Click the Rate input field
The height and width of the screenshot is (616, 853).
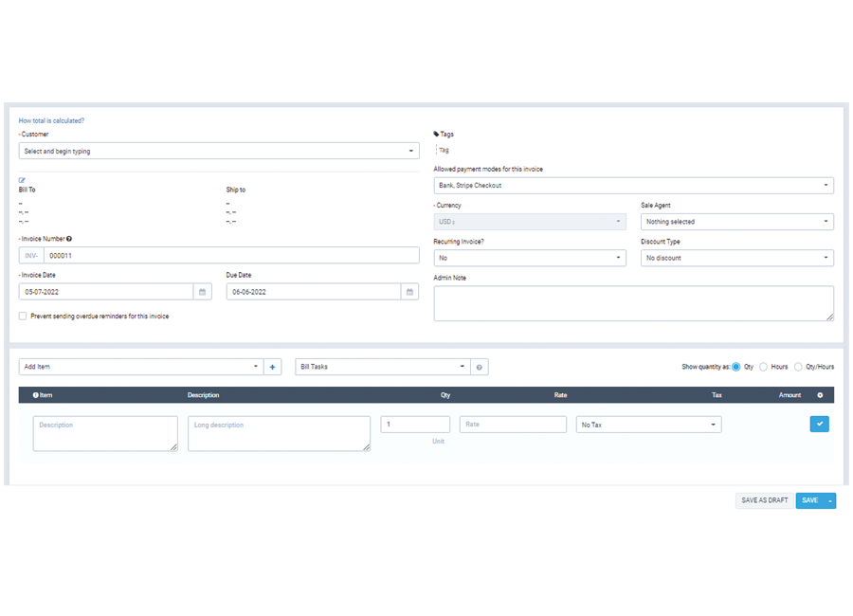pos(513,425)
